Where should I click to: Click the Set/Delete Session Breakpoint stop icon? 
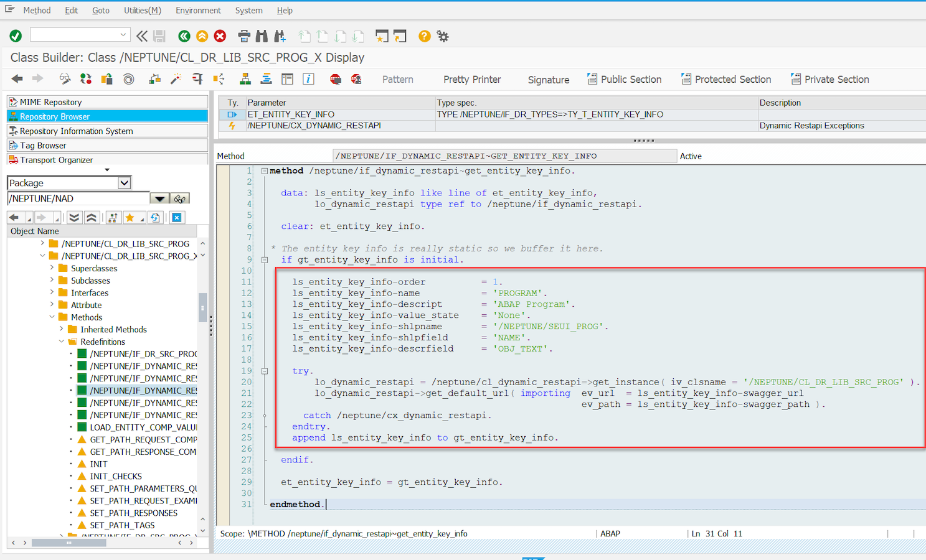pyautogui.click(x=336, y=79)
